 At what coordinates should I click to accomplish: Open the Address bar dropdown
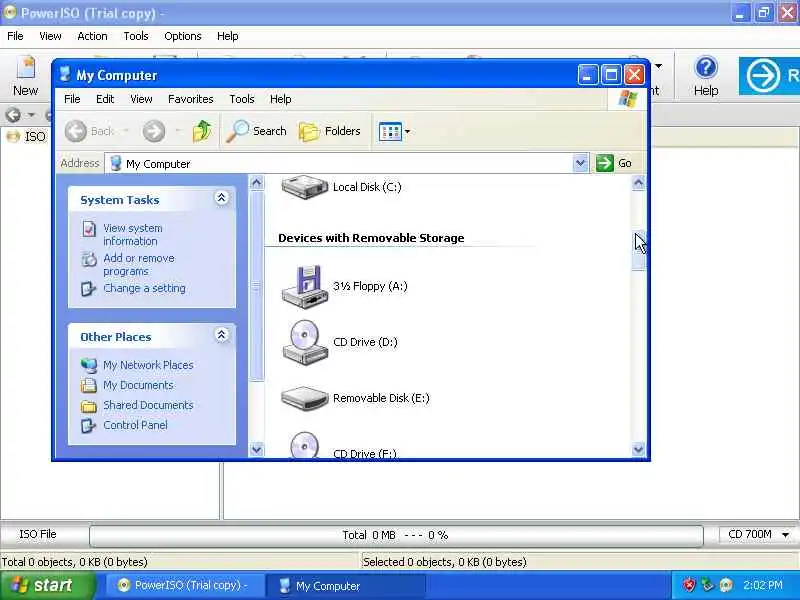coord(580,163)
